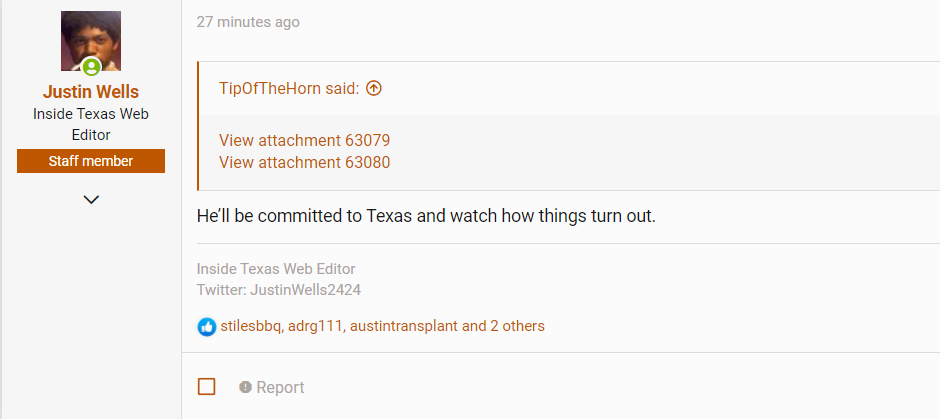This screenshot has width=940, height=419.
Task: Click the Twitter: JustinWells2424 signature line
Action: point(278,290)
